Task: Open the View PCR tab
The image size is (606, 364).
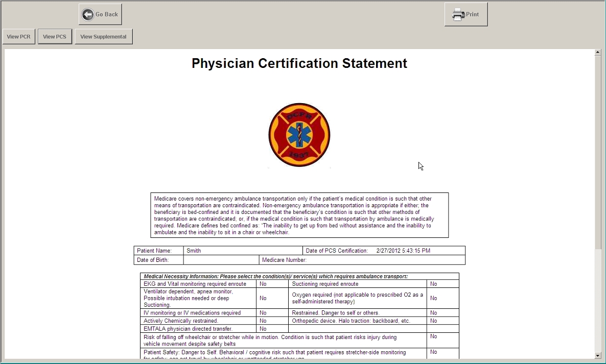Action: point(19,37)
